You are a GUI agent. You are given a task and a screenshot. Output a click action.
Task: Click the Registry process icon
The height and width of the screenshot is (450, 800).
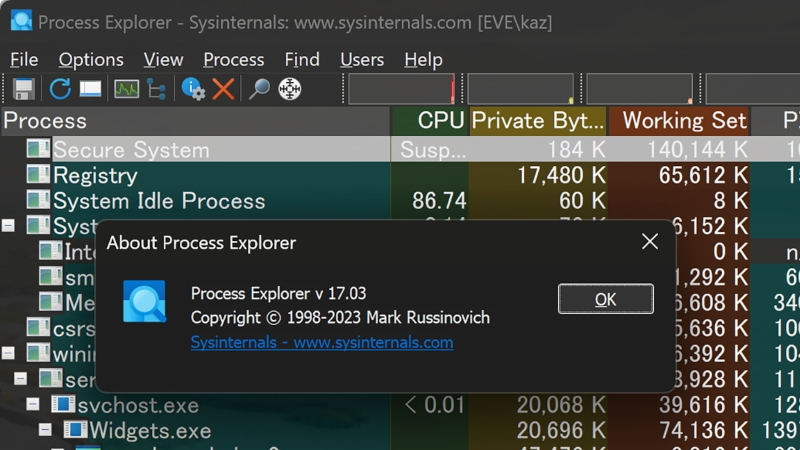[x=38, y=174]
